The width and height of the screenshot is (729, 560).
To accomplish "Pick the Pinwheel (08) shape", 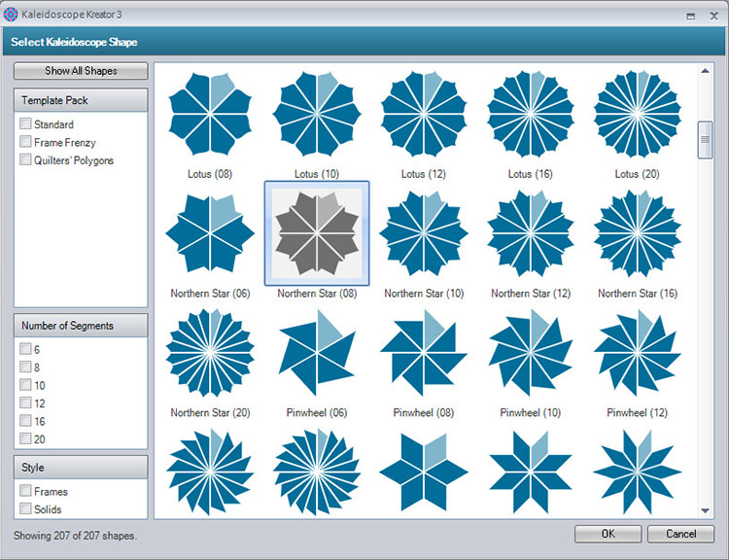I will point(424,353).
